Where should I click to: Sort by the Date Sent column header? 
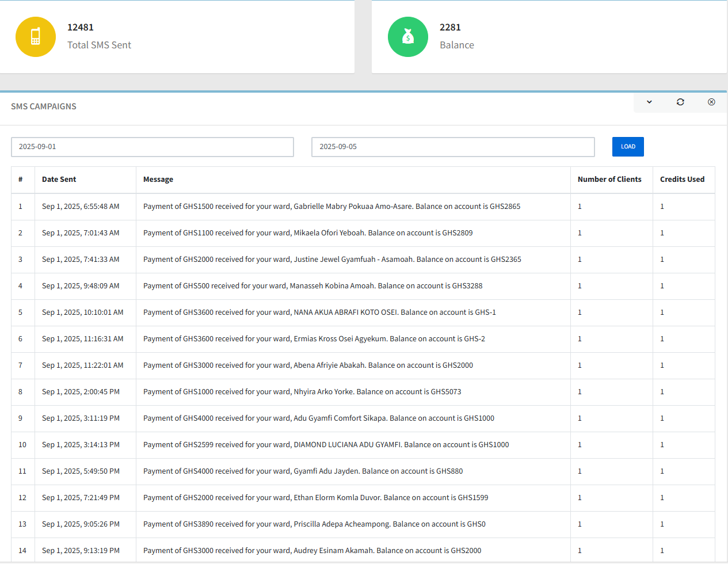59,180
